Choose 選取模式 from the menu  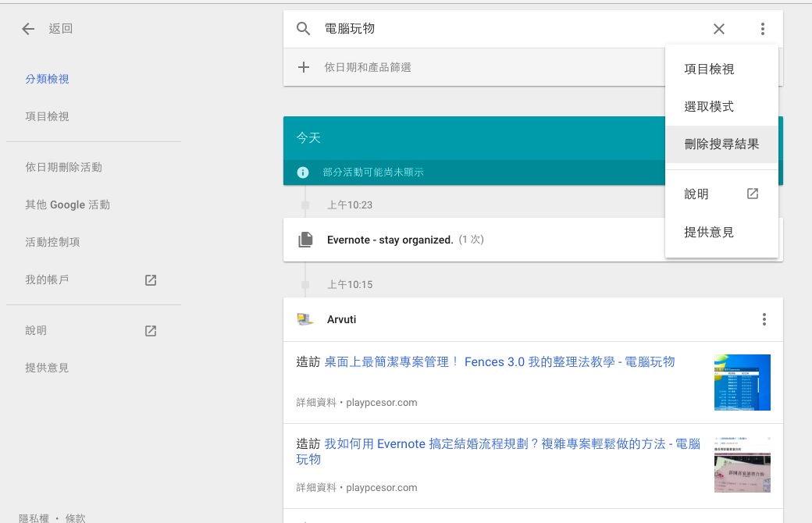[722, 107]
